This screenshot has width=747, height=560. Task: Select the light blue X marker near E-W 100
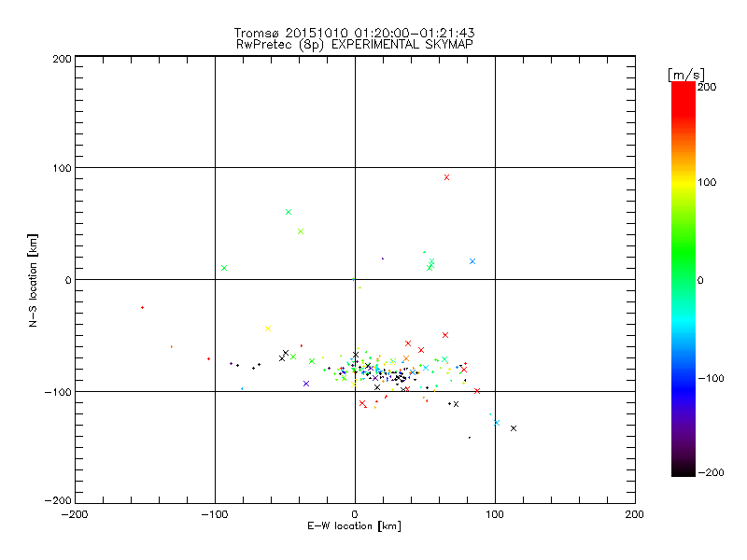pyautogui.click(x=497, y=423)
